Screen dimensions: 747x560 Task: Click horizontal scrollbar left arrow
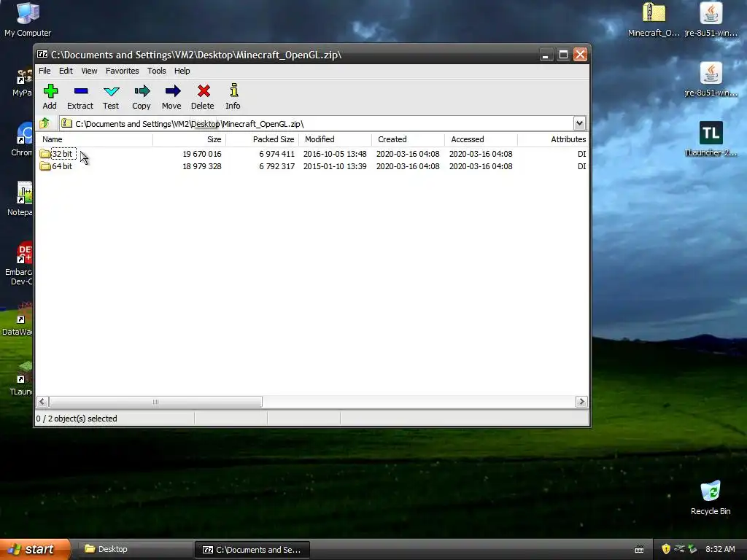point(42,402)
